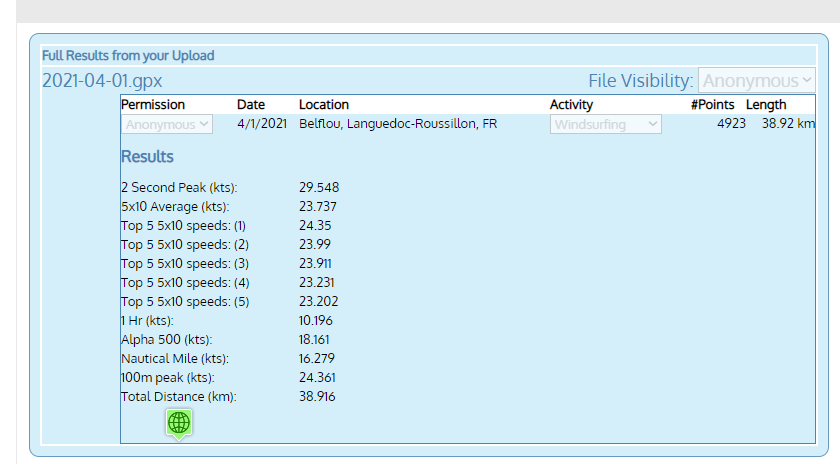Click the Results section heading
Screen dimensions: 840x464
(147, 157)
